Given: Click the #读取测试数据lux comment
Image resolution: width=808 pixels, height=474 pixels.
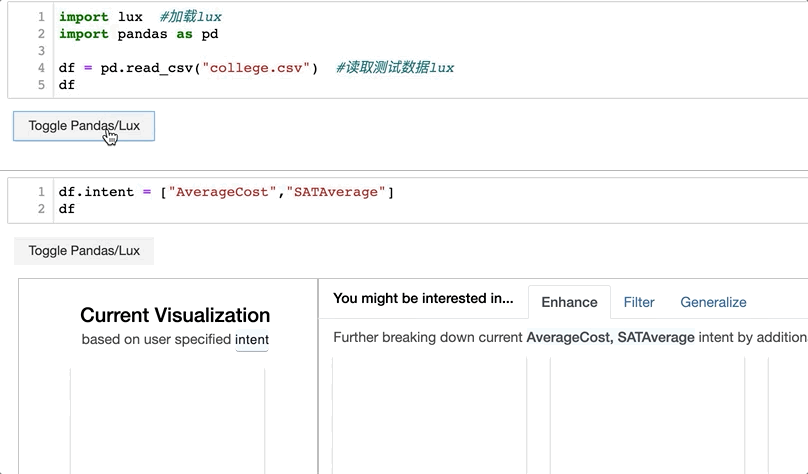Looking at the screenshot, I should (395, 68).
